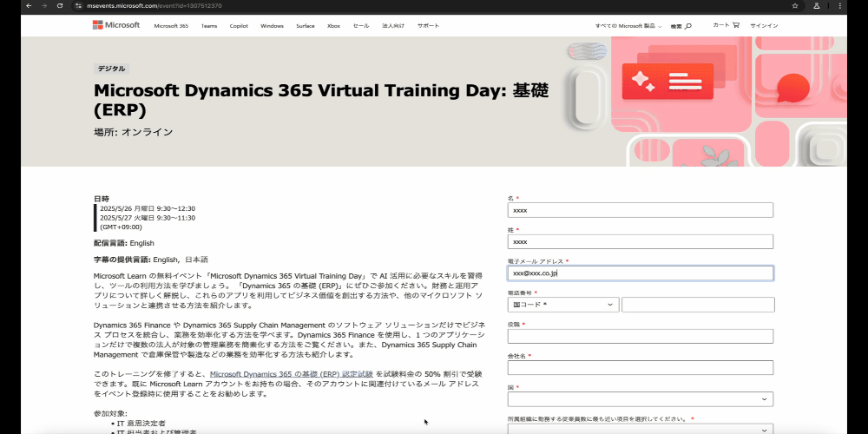Expand すべての Microsoft 製品 dropdown
868x434 pixels.
[628, 26]
